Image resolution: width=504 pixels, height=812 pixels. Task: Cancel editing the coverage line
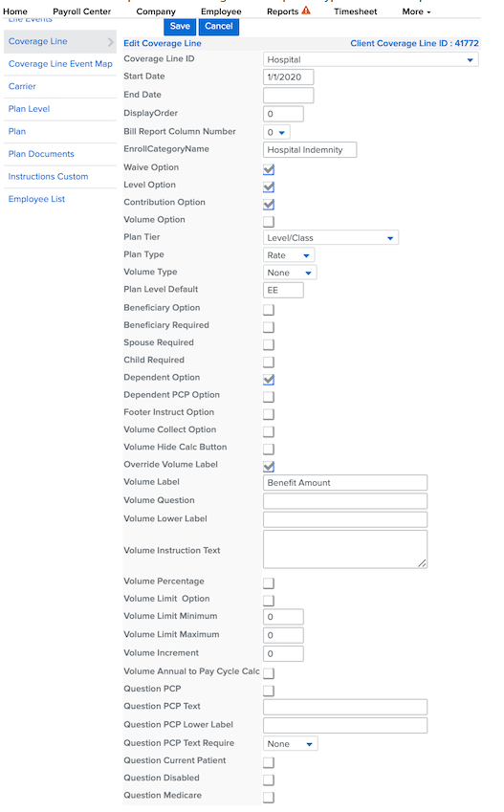click(219, 27)
